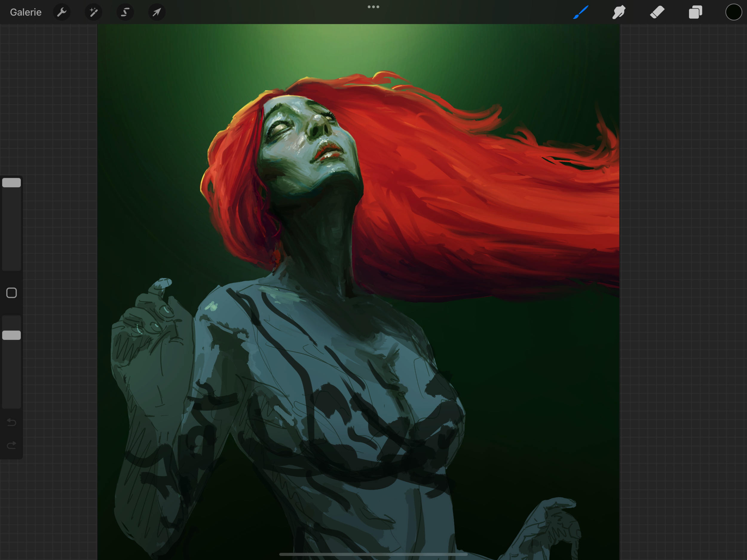
Task: Select the Brush tool
Action: click(581, 13)
